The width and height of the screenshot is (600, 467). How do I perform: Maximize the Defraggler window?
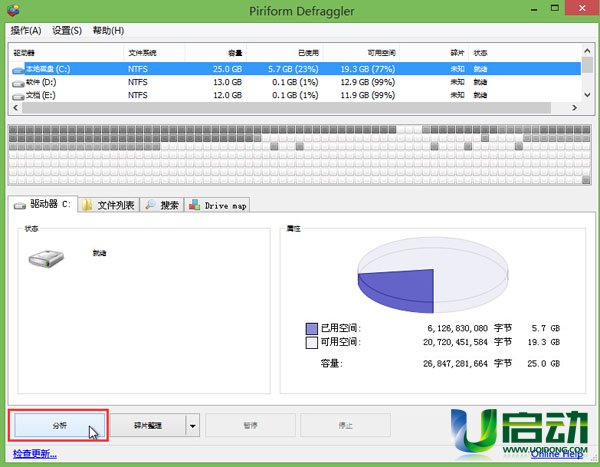(555, 8)
